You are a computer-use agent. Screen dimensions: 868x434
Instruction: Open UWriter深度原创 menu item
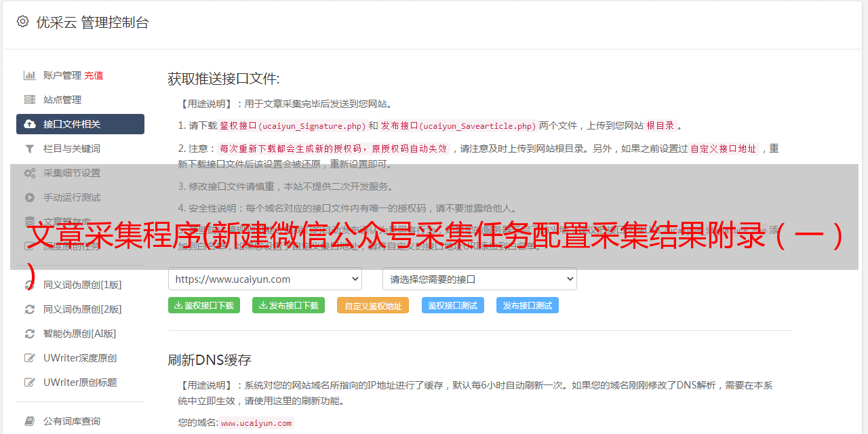pos(80,358)
